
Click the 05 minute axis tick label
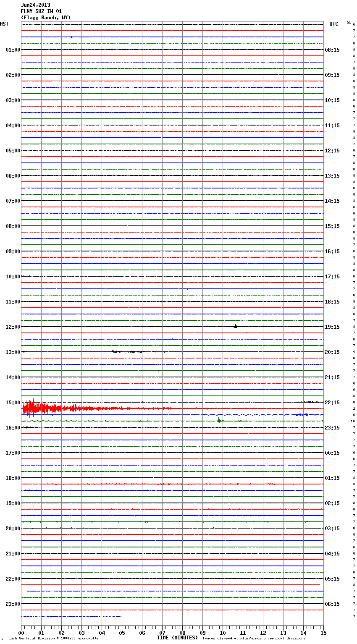tap(122, 633)
